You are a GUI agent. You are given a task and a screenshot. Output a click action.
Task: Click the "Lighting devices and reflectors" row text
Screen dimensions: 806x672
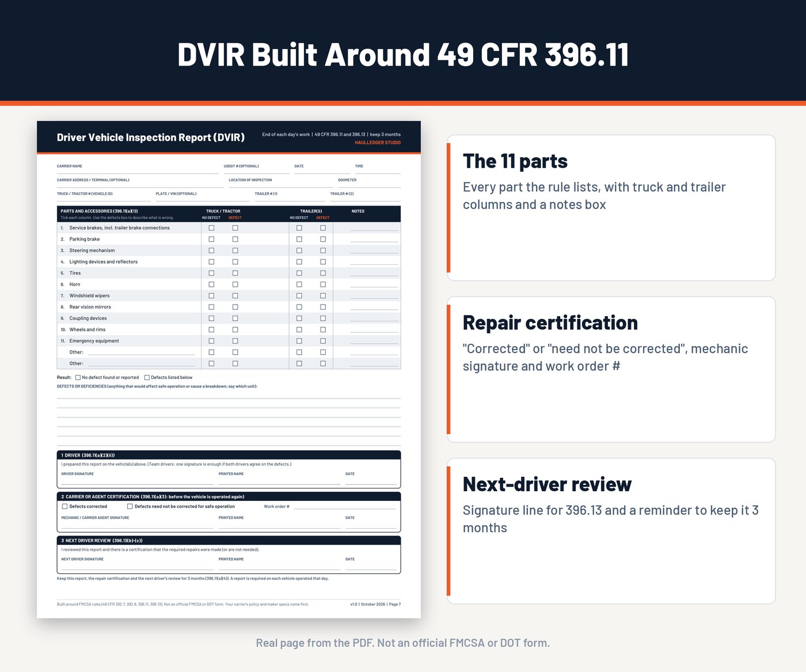[104, 262]
